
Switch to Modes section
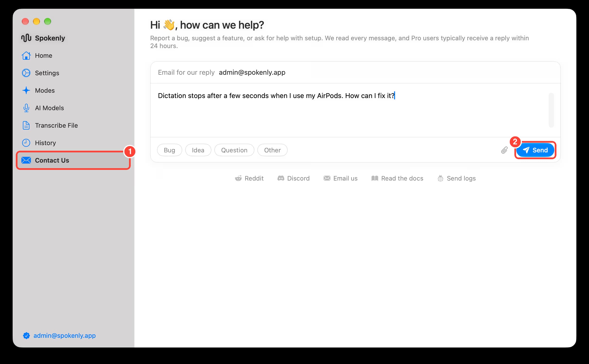tap(45, 91)
